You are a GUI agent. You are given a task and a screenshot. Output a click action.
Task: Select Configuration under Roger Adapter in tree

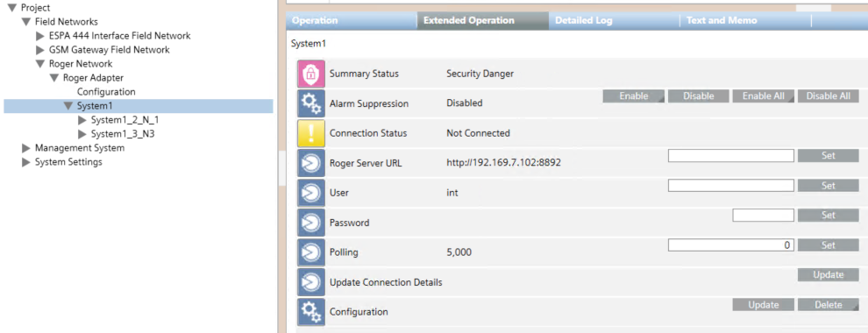tap(106, 92)
